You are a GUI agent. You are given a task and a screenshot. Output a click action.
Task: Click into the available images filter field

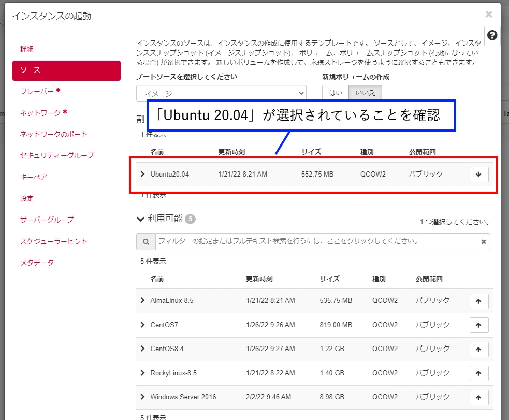tap(316, 242)
